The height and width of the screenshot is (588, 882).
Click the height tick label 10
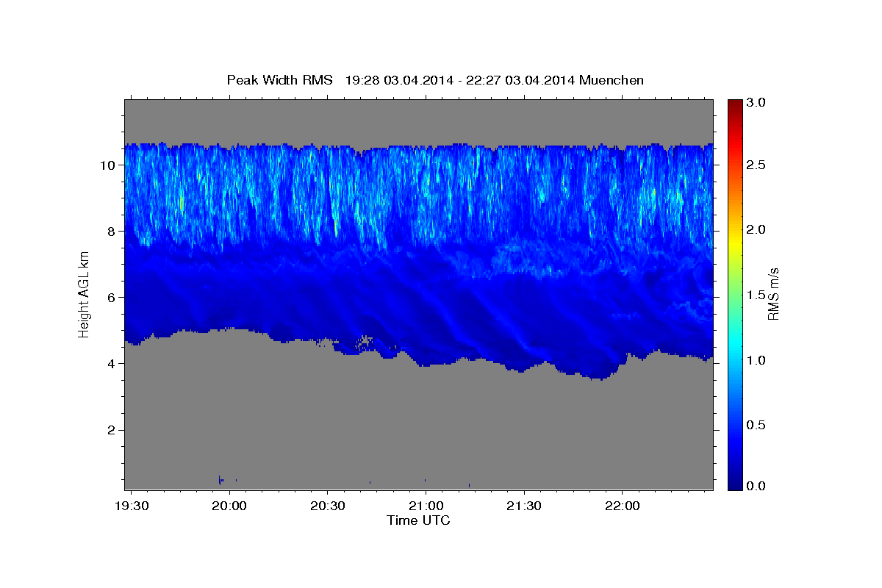tap(108, 165)
